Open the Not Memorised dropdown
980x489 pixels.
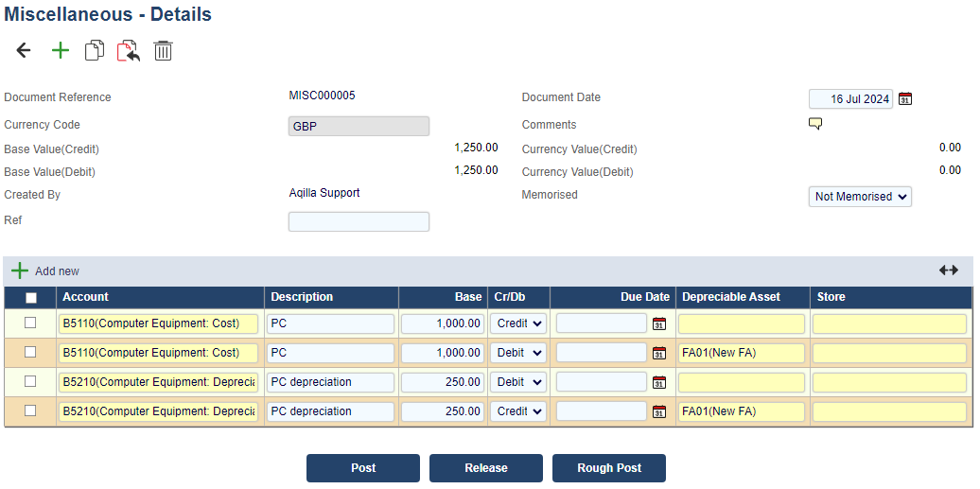pos(860,197)
